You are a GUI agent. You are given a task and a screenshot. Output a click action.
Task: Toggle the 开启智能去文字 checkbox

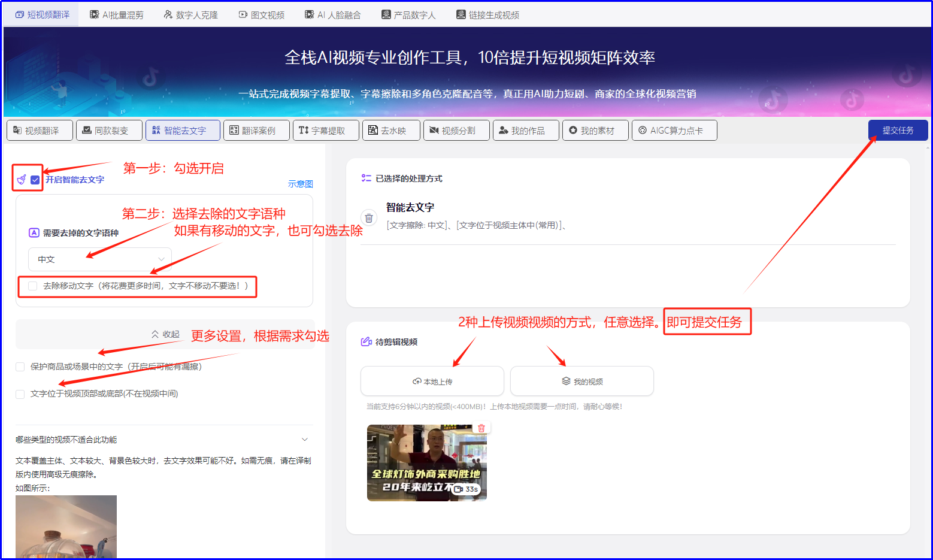(x=35, y=179)
